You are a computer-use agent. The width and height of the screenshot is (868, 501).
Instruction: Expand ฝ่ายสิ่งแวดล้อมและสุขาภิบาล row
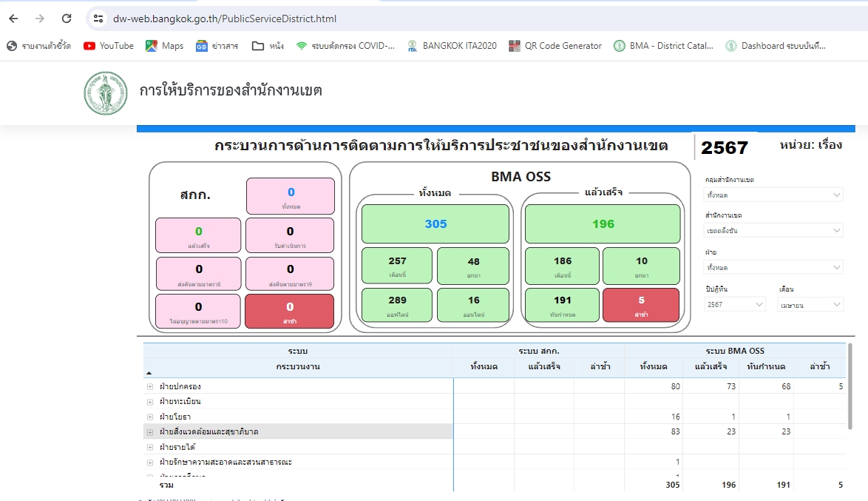150,431
